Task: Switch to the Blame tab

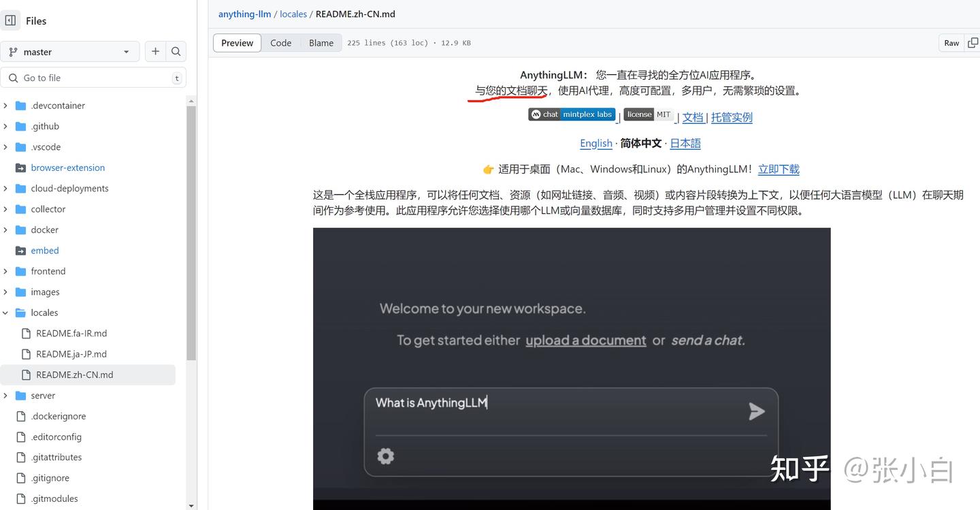Action: click(321, 42)
